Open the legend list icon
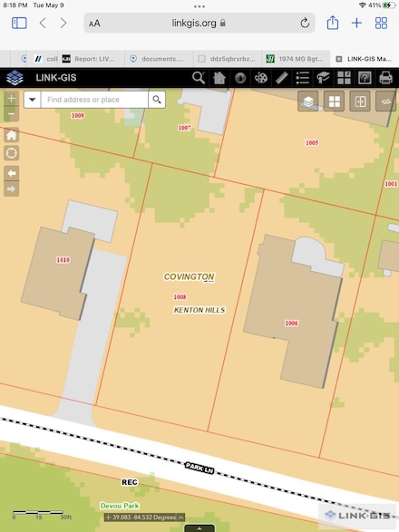Image resolution: width=399 pixels, height=532 pixels. [302, 78]
